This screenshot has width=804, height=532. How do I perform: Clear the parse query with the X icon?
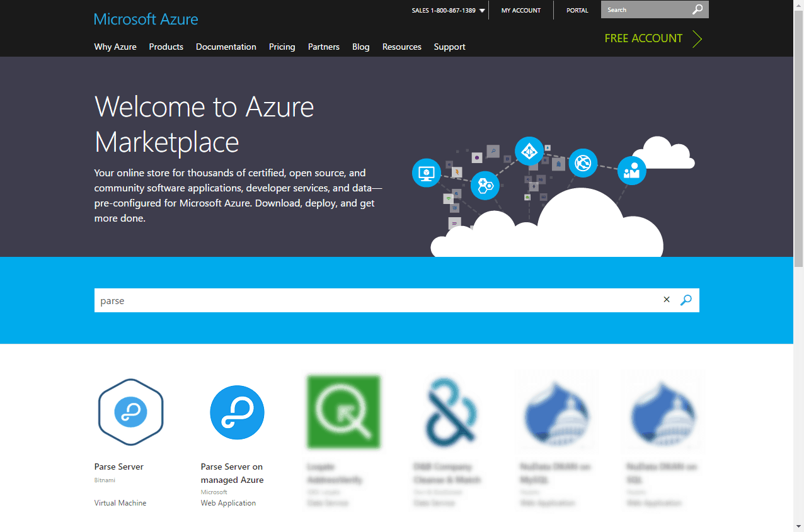pyautogui.click(x=667, y=300)
